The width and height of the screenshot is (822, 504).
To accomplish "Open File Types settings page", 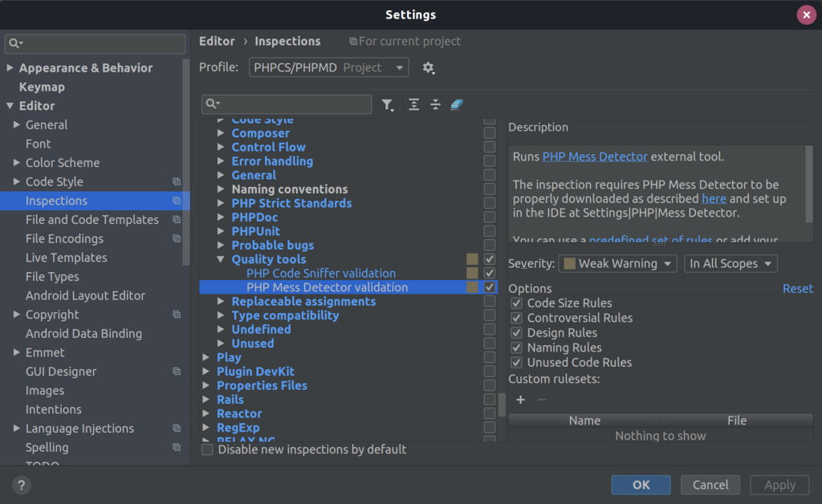I will 52,277.
